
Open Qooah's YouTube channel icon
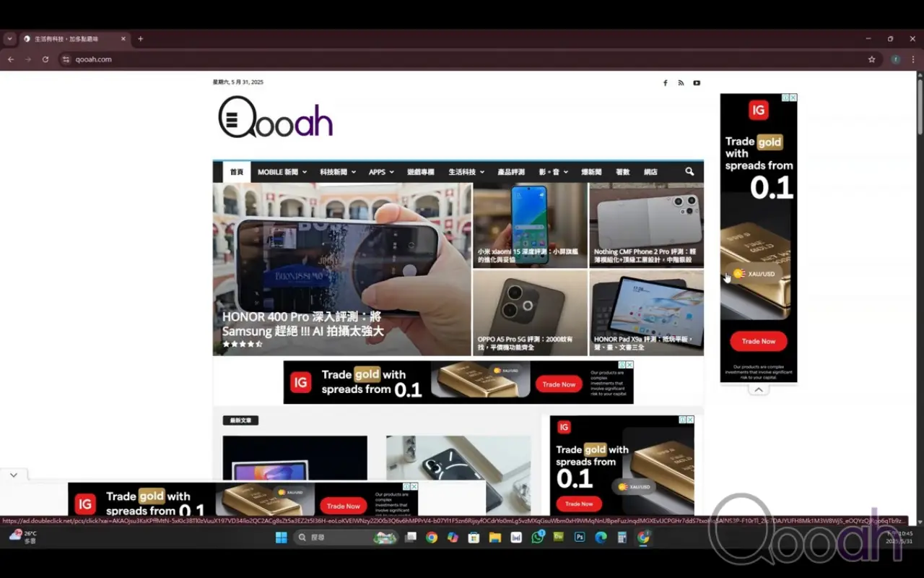point(697,83)
